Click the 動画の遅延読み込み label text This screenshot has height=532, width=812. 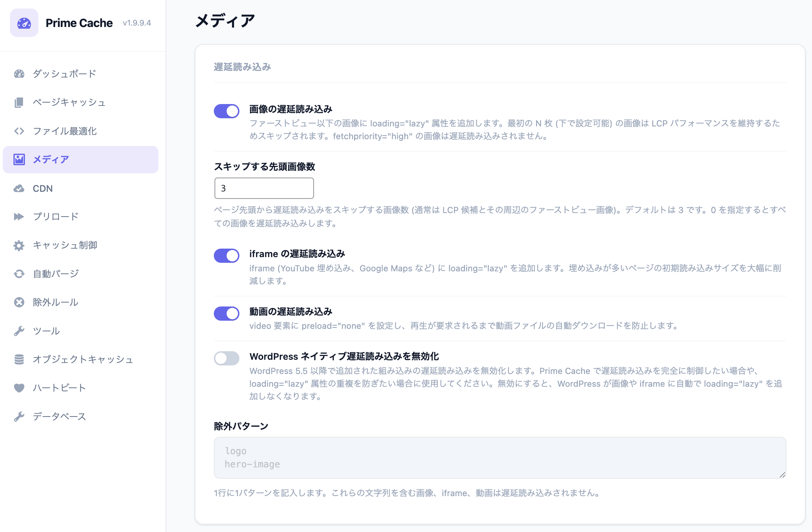[291, 311]
